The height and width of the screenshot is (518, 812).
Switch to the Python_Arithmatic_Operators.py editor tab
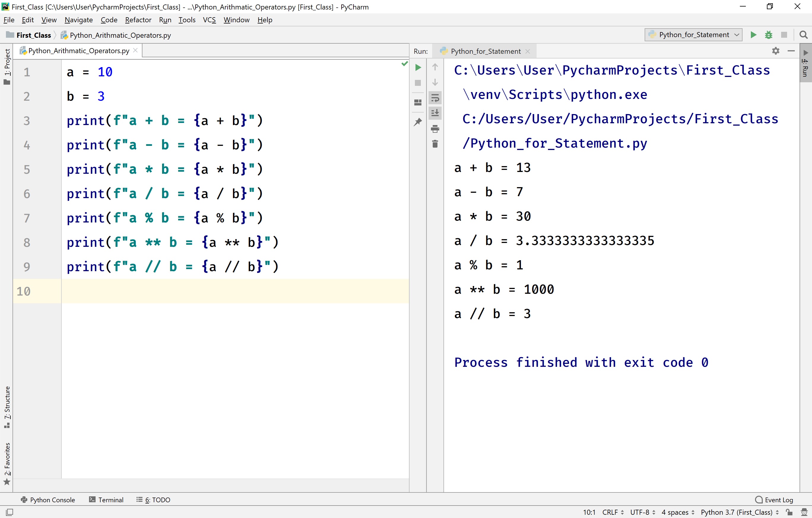[x=77, y=50]
